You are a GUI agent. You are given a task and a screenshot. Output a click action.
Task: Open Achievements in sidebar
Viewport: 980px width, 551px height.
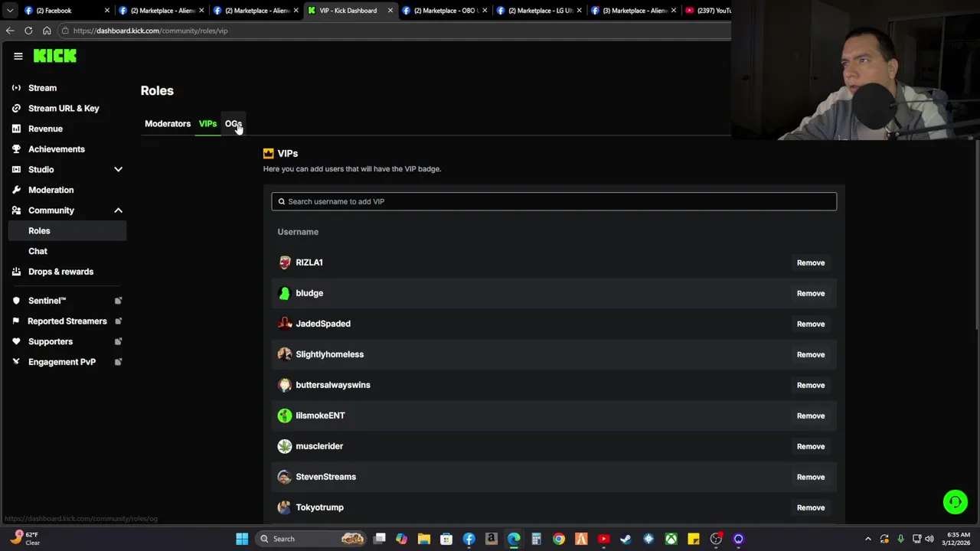[x=56, y=149]
